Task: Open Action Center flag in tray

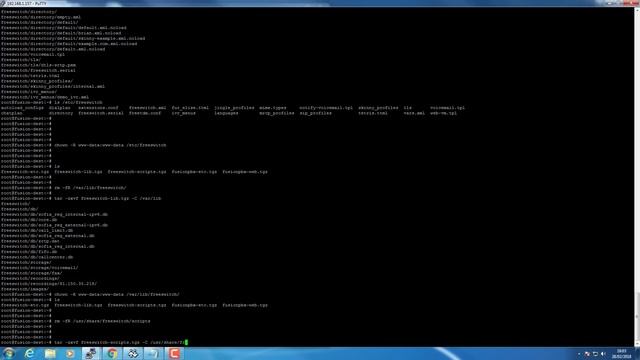Action: 587,354
